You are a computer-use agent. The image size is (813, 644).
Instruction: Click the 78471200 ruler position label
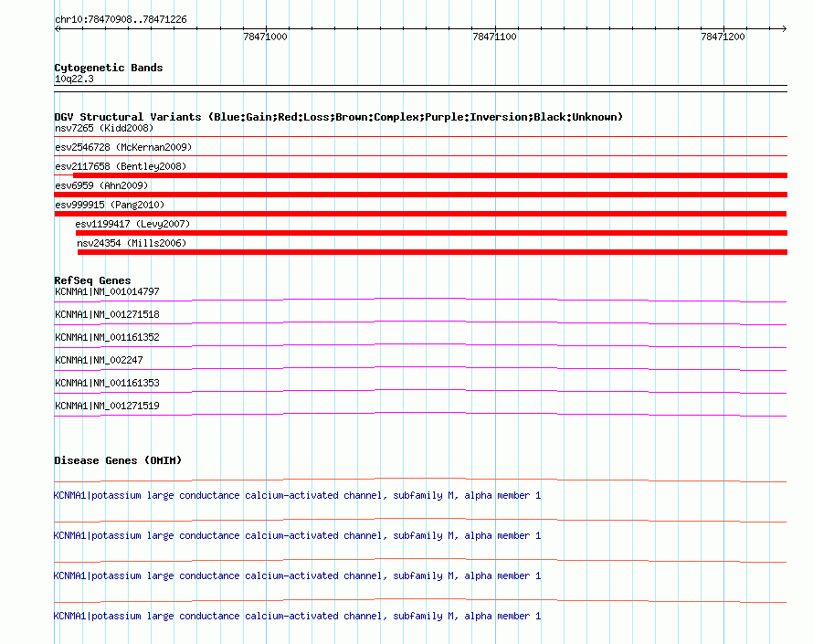pos(723,37)
